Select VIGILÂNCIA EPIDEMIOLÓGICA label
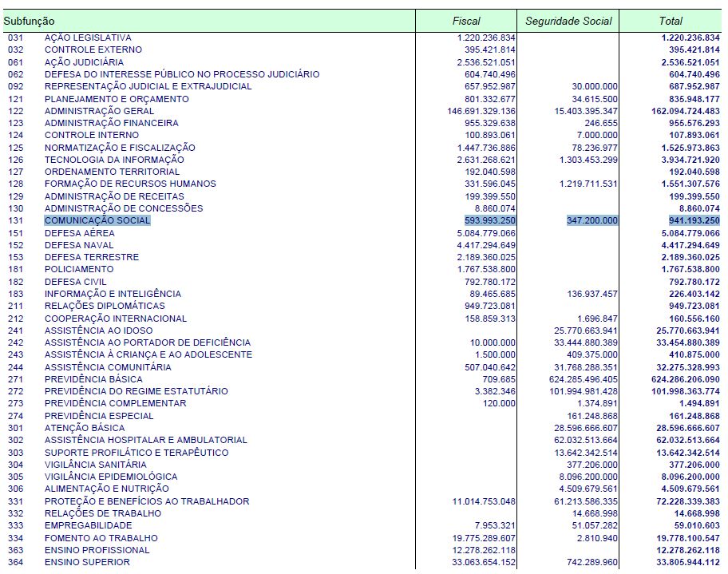 [x=111, y=477]
